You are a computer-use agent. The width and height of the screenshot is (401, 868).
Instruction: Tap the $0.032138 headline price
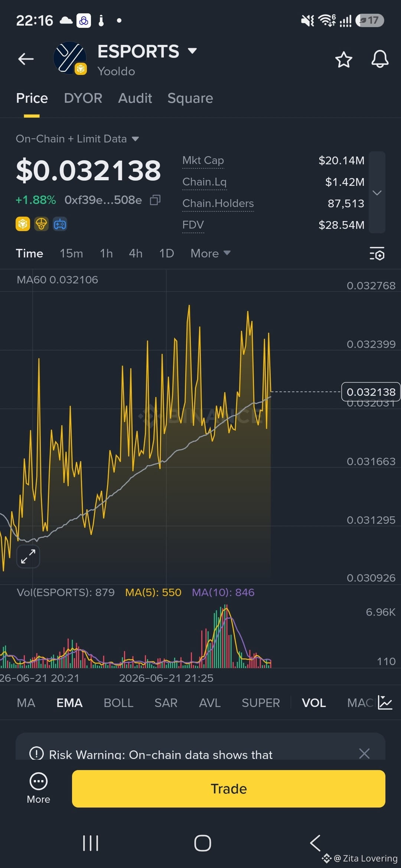[88, 171]
